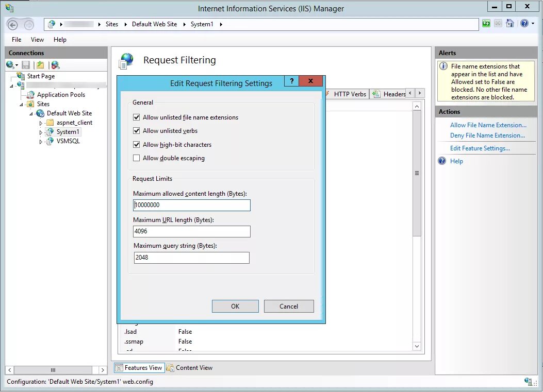This screenshot has height=392, width=543.
Task: Click the Maximum query string field
Action: [191, 258]
